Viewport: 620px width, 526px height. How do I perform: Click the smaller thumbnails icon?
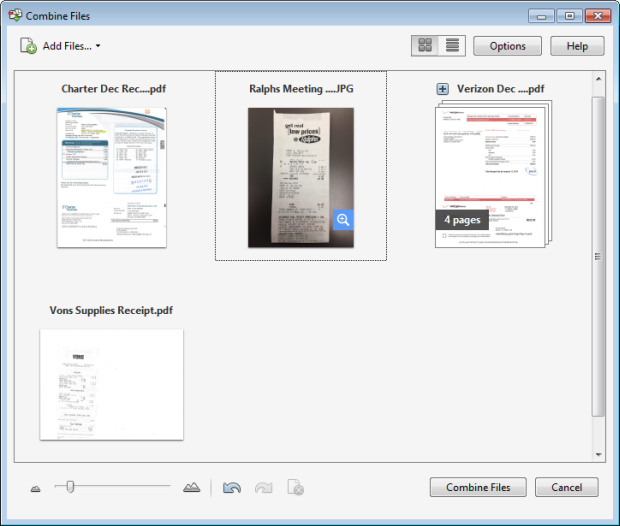click(36, 488)
